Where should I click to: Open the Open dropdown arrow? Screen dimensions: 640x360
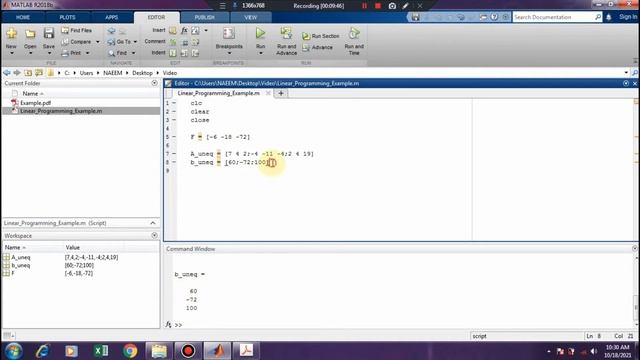click(30, 53)
